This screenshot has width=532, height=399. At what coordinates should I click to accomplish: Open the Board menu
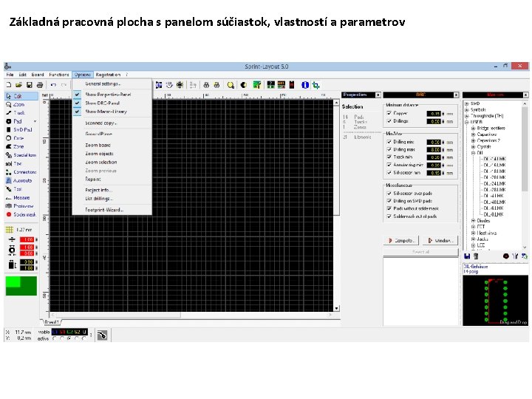tap(38, 75)
